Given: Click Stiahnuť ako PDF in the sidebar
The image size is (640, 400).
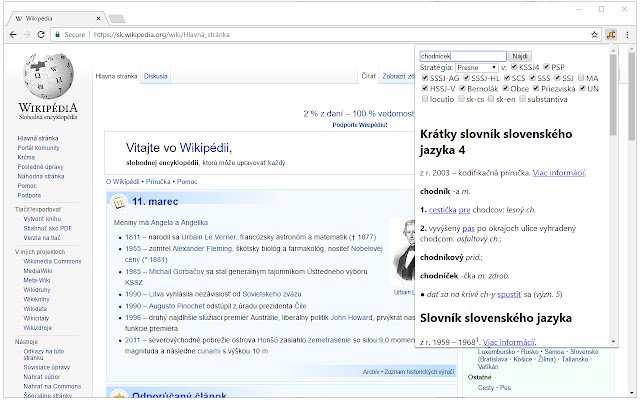Looking at the screenshot, I should point(47,228).
